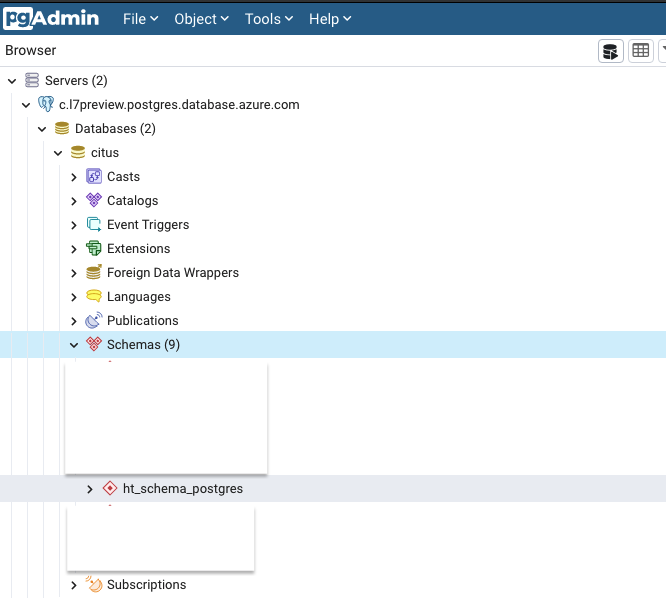666x598 pixels.
Task: Click the Casts node icon
Action: coord(94,176)
